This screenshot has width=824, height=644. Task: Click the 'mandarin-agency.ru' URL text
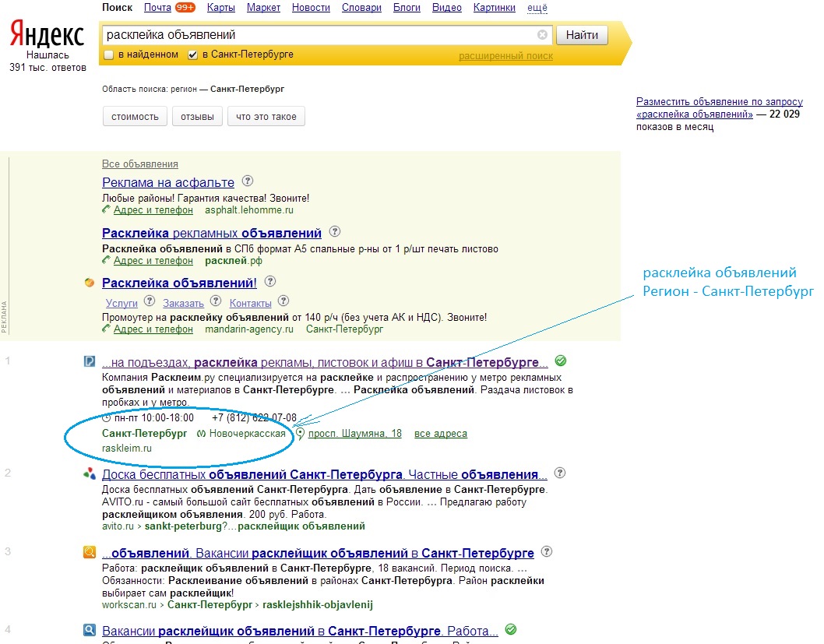249,329
